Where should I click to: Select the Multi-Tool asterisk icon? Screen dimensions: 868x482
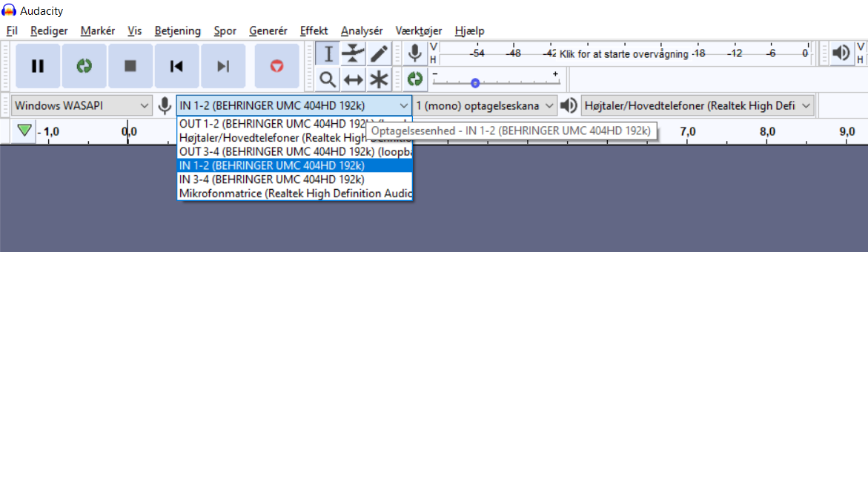(379, 79)
